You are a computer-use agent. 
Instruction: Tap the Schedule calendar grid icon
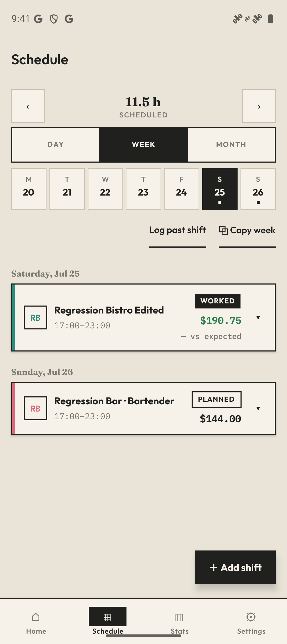pos(107,617)
